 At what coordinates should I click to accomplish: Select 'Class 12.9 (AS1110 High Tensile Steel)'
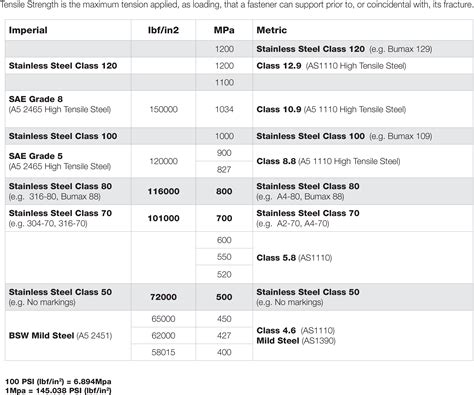(x=331, y=66)
